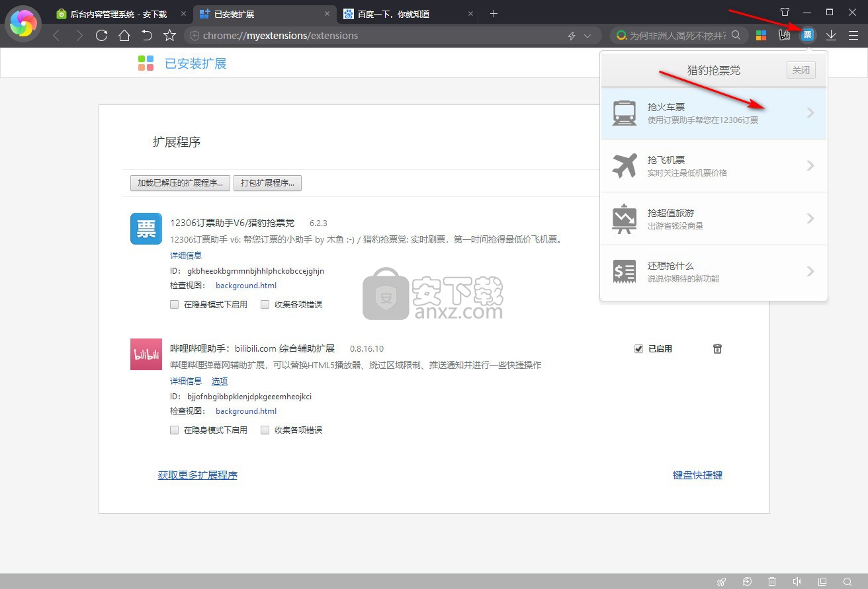Uncheck 已启用 for 哔哩哔哩助手

[638, 349]
